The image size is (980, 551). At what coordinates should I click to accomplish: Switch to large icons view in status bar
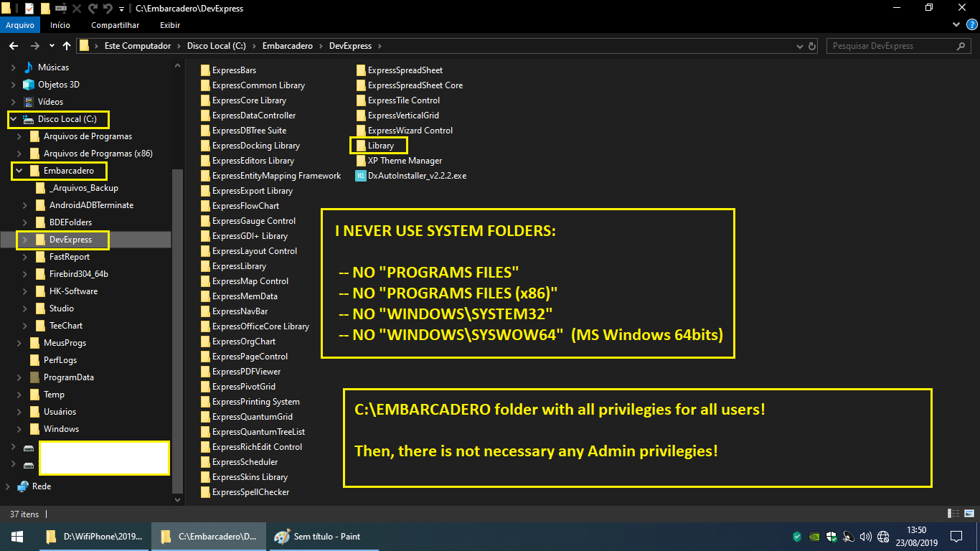tap(968, 514)
